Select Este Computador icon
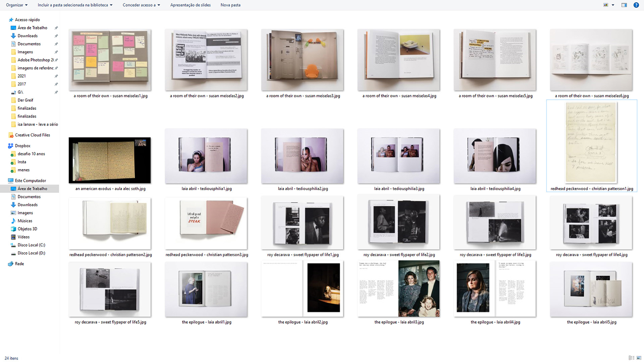The height and width of the screenshot is (362, 644). 11,181
